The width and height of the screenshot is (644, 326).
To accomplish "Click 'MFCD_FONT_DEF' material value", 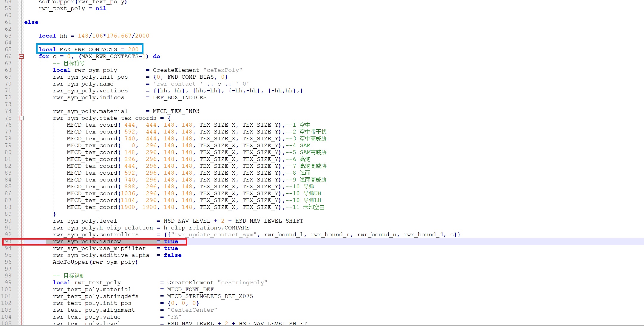I will pos(190,289).
